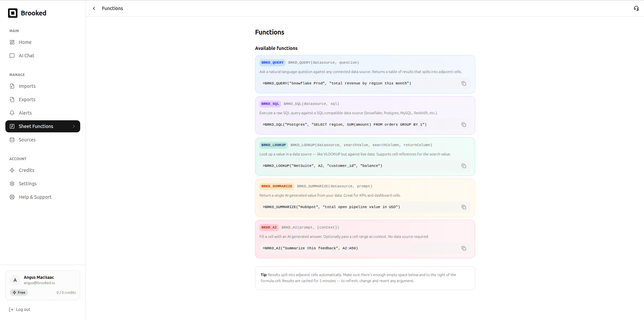Open Alerts in sidebar

point(43,113)
